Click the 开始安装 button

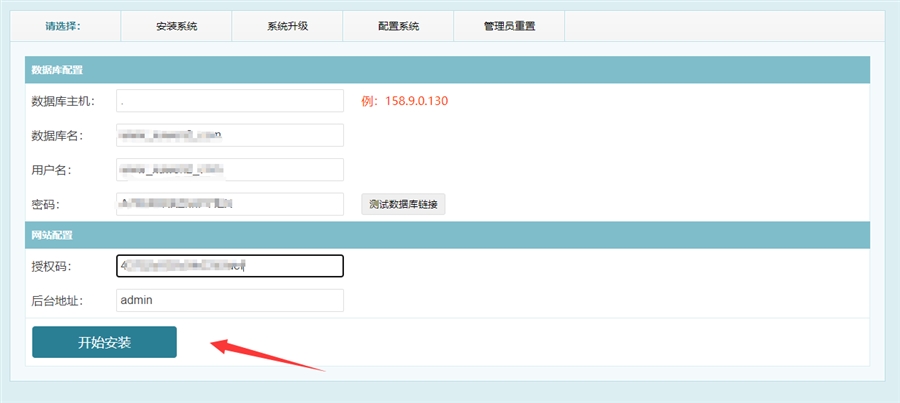[x=104, y=342]
